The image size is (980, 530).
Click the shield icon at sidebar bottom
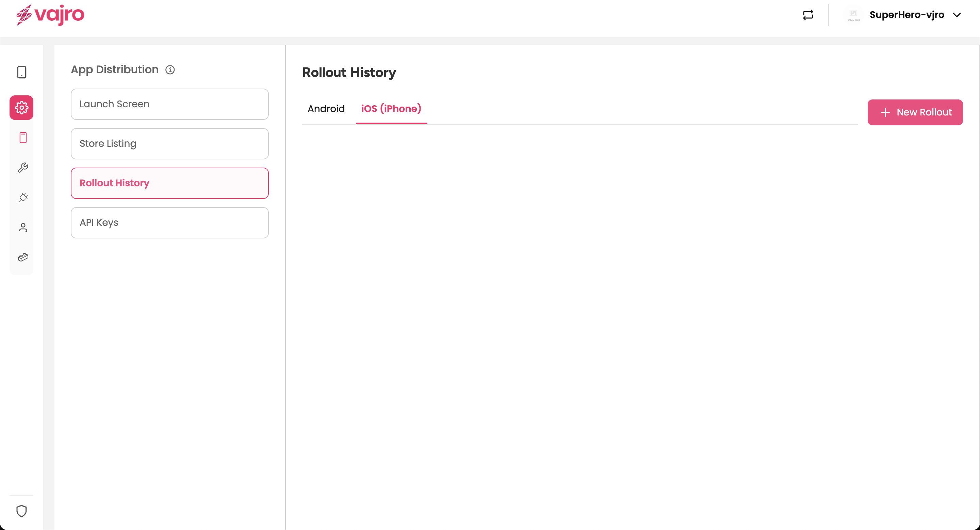tap(22, 511)
